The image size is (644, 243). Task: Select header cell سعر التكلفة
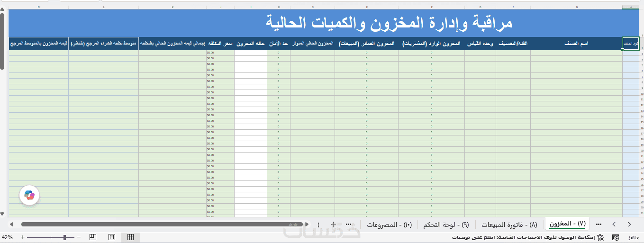220,43
